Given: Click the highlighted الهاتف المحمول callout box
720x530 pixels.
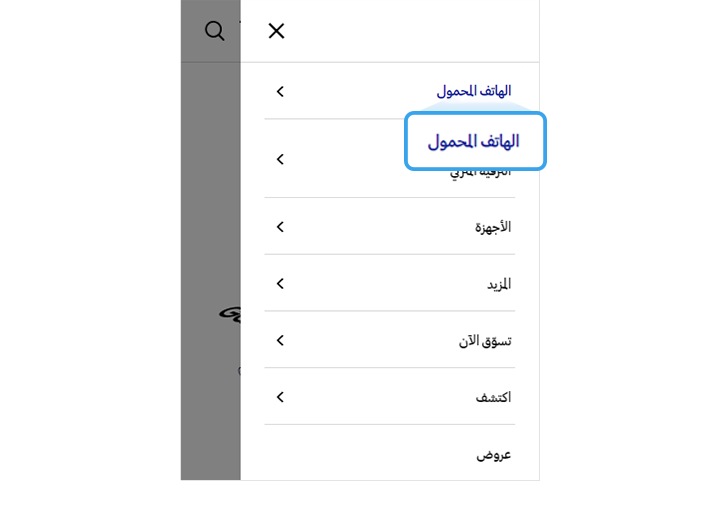Looking at the screenshot, I should click(475, 141).
